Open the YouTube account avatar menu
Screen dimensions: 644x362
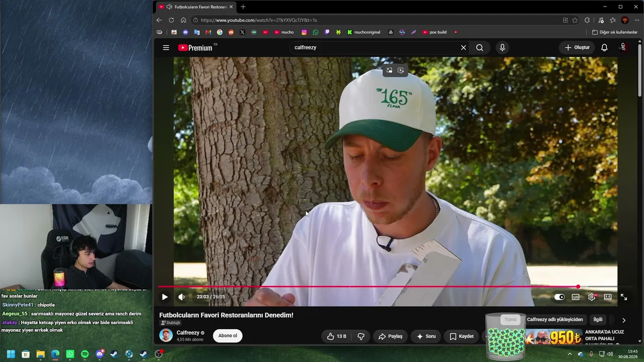623,47
